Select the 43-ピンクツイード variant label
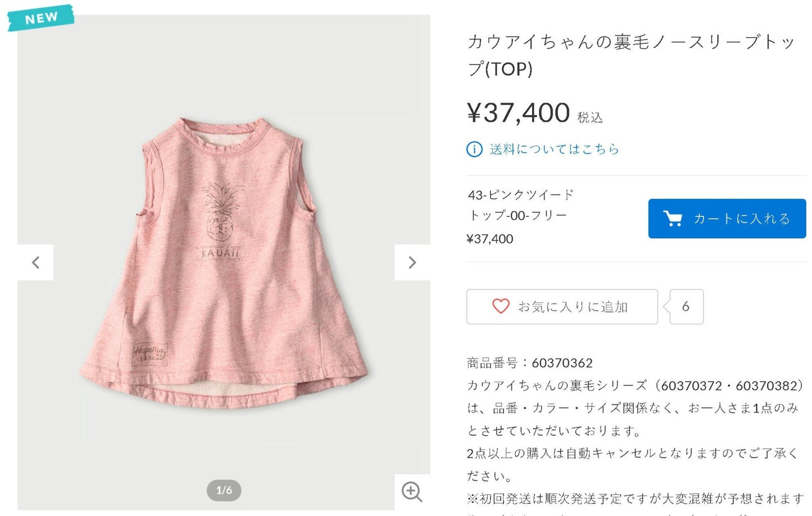Screen dimensions: 812x516 pos(521,195)
